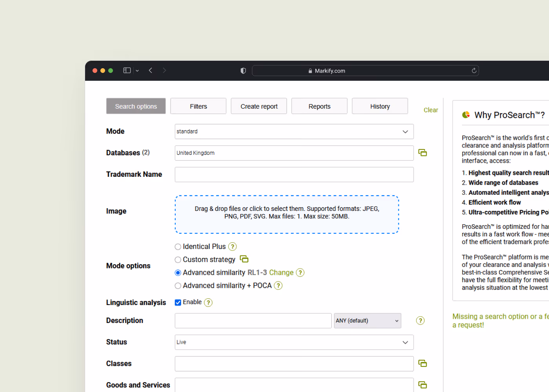
Task: Click the RL1-3 similarity level text
Action: point(257,272)
